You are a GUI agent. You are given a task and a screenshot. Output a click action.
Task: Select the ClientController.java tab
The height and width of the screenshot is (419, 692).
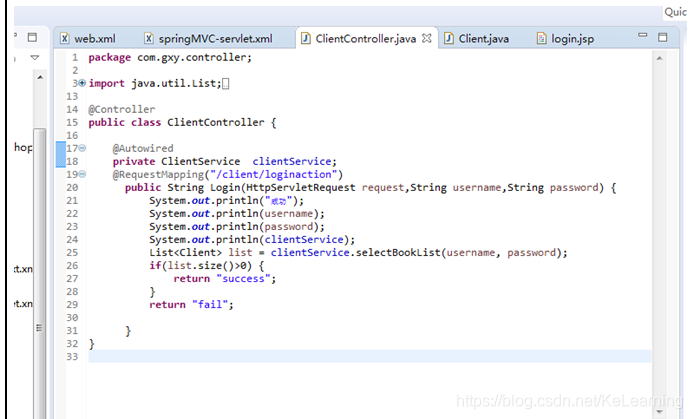[x=365, y=39]
